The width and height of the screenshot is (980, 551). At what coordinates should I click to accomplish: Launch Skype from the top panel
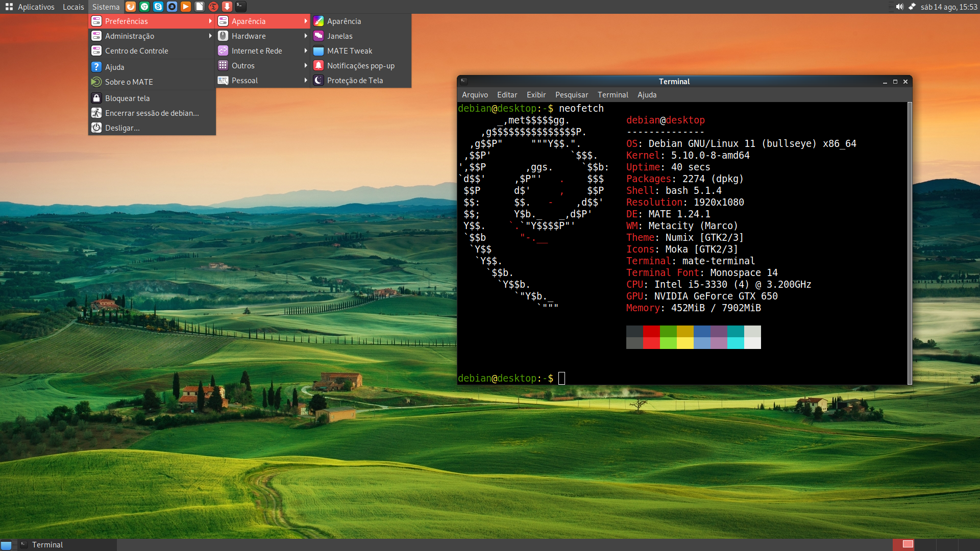coord(158,7)
